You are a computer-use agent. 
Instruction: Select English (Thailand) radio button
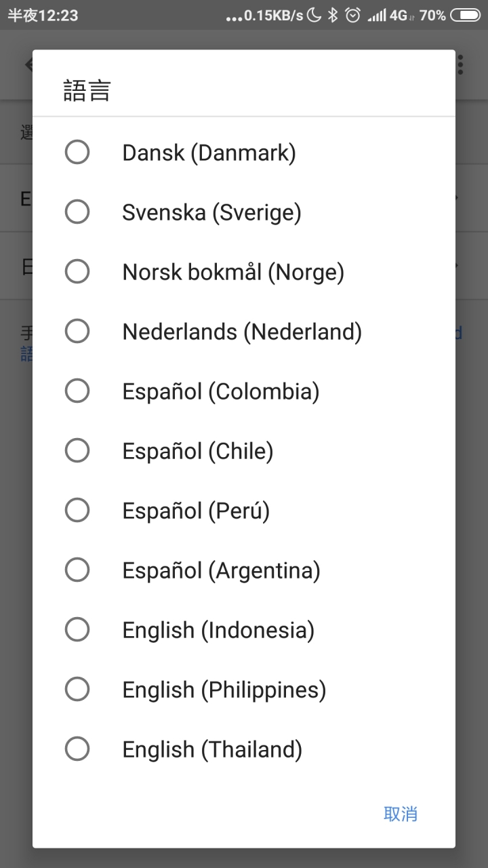tap(77, 749)
